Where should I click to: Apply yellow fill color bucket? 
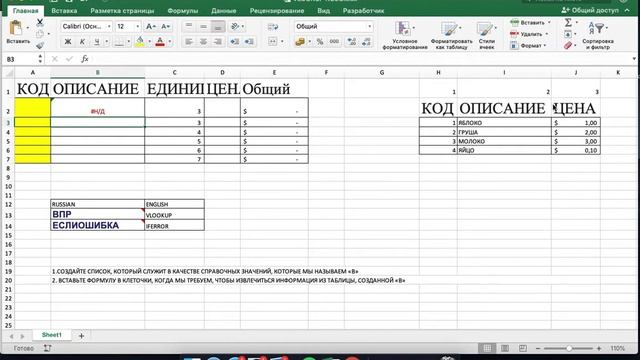coord(140,42)
